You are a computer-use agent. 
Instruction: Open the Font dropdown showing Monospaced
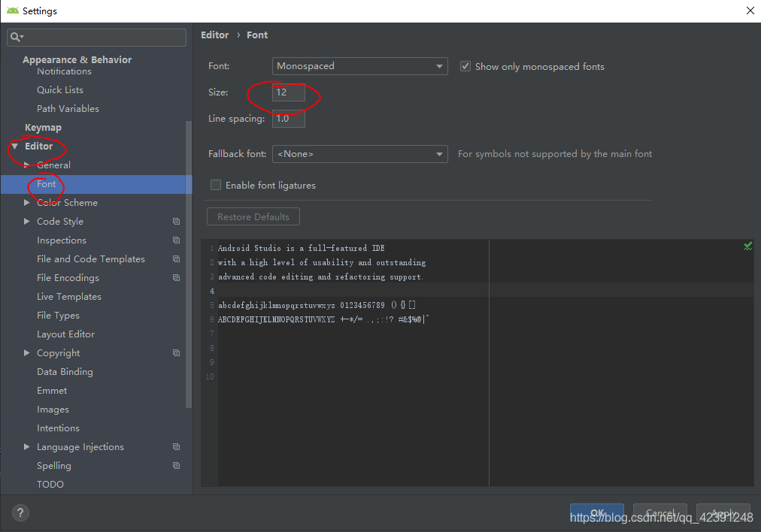tap(359, 66)
